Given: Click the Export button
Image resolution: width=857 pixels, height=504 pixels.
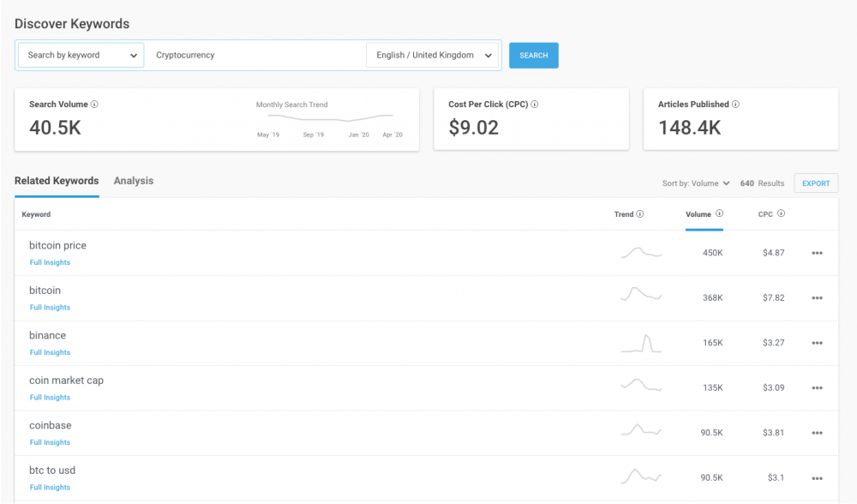Looking at the screenshot, I should [x=816, y=183].
